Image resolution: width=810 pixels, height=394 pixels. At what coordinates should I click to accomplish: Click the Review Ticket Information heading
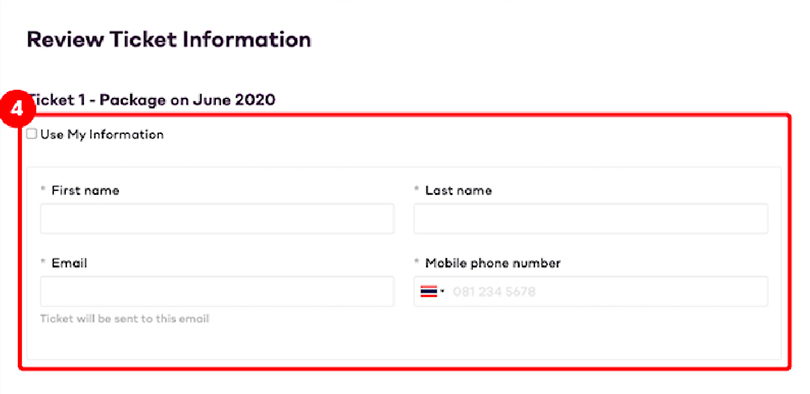[169, 40]
